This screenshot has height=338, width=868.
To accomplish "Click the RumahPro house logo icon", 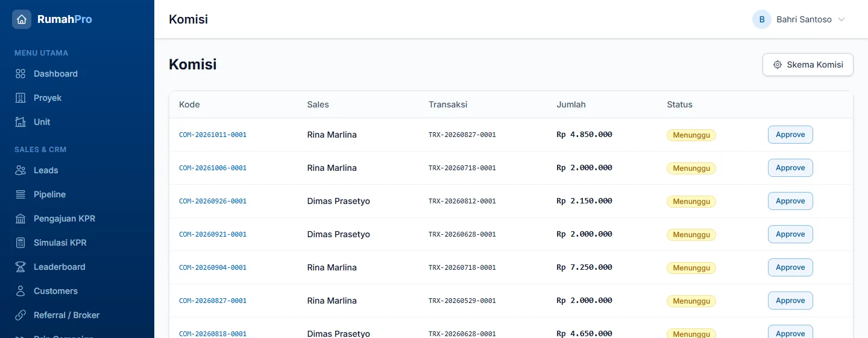I will (x=22, y=19).
